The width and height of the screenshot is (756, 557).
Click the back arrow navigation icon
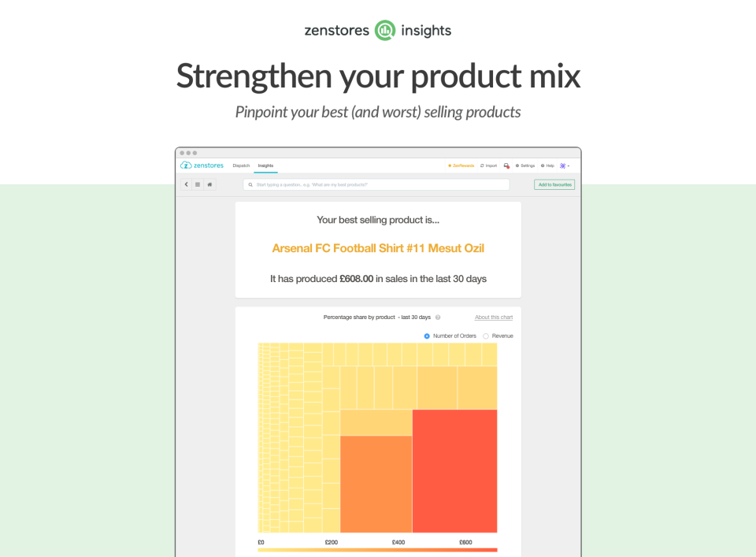187,184
